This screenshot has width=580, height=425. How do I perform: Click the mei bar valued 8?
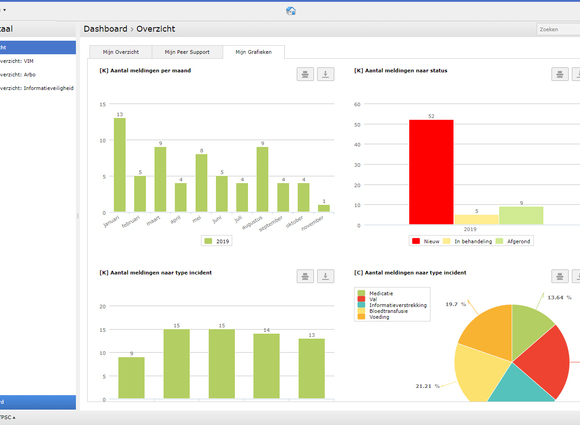click(x=201, y=183)
